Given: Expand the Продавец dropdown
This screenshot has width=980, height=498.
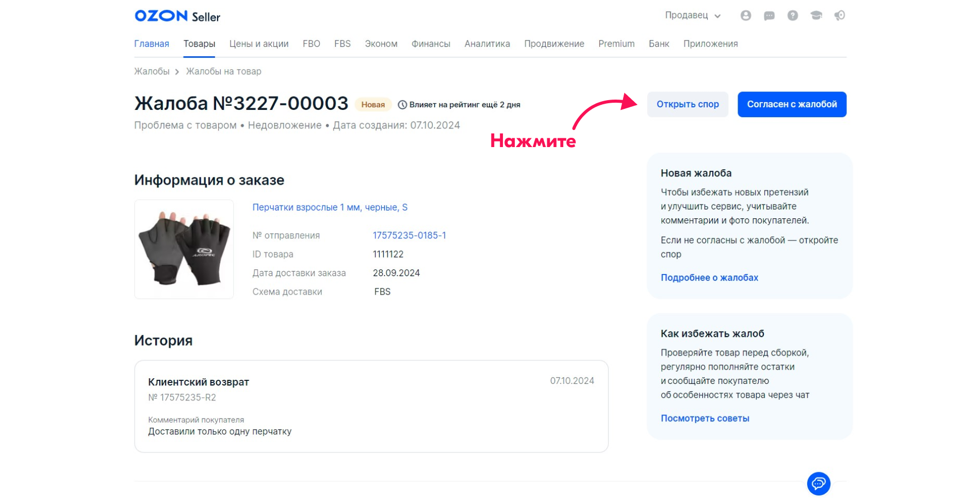Looking at the screenshot, I should point(693,15).
